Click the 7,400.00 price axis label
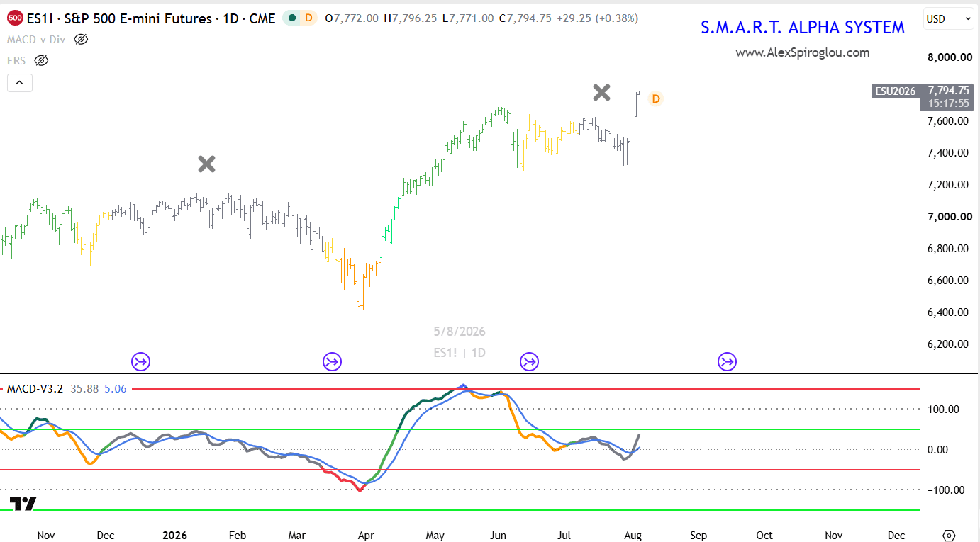Screen dimensions: 980x542 tap(948, 153)
